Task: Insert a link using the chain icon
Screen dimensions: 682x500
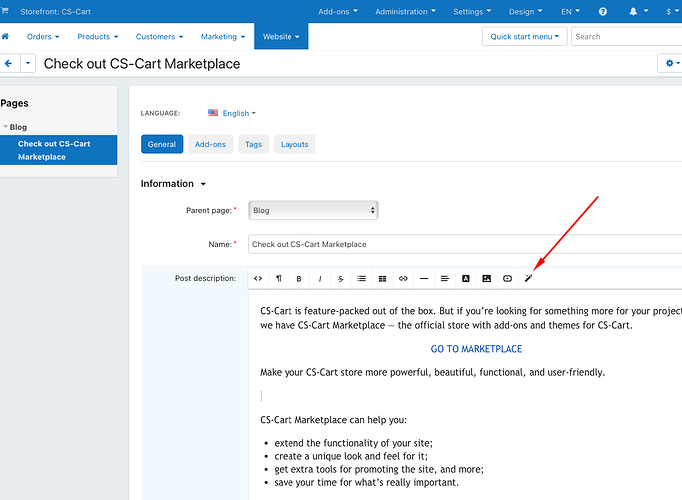Action: click(403, 278)
